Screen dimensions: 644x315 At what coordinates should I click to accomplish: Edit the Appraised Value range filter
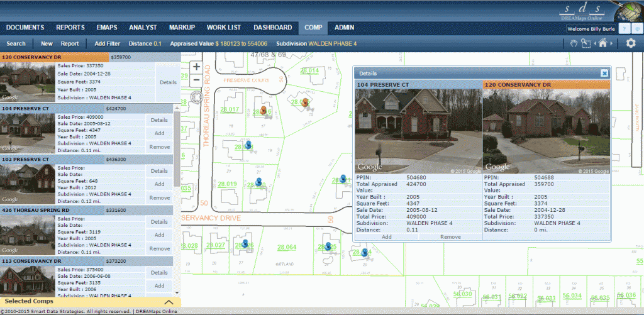[x=219, y=43]
